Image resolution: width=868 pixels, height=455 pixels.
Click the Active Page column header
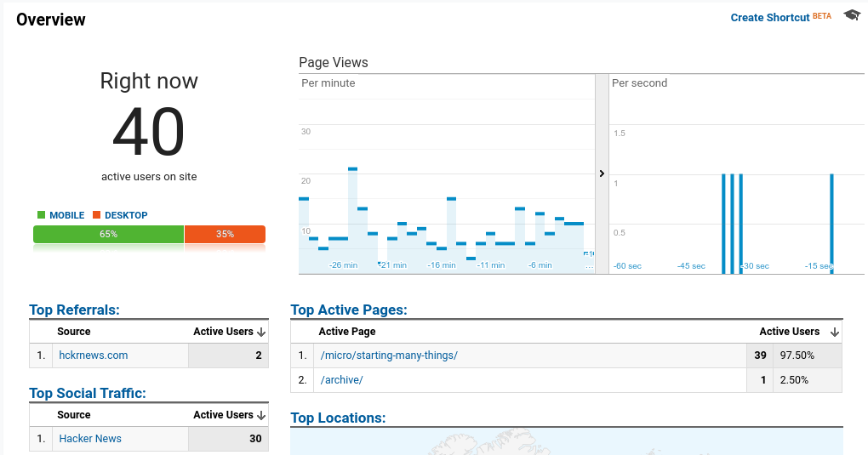[x=347, y=332]
